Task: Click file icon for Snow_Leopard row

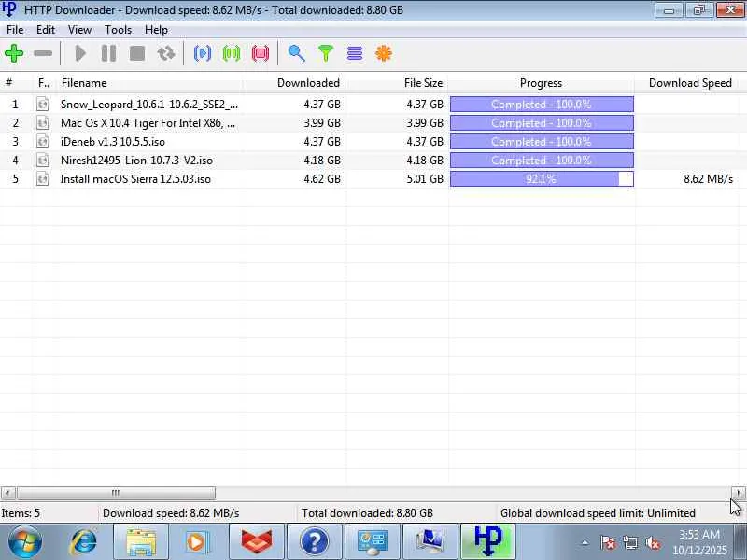Action: pyautogui.click(x=42, y=105)
